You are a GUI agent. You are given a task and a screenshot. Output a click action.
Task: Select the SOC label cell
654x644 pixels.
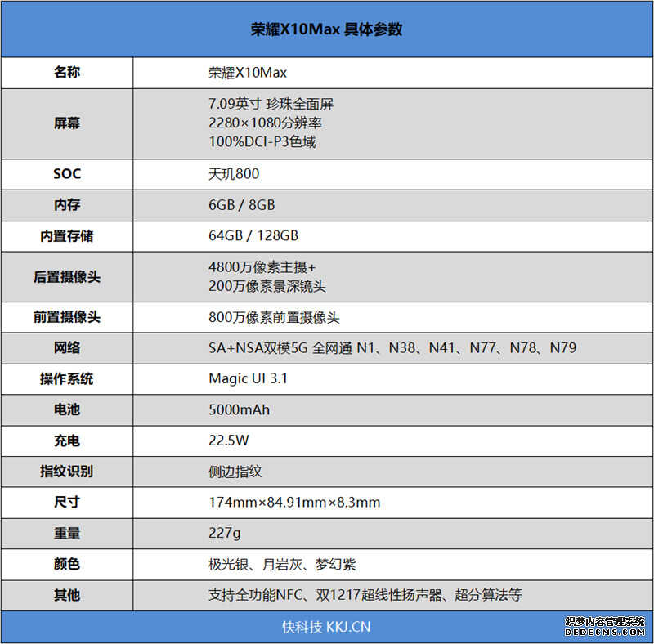coord(67,174)
